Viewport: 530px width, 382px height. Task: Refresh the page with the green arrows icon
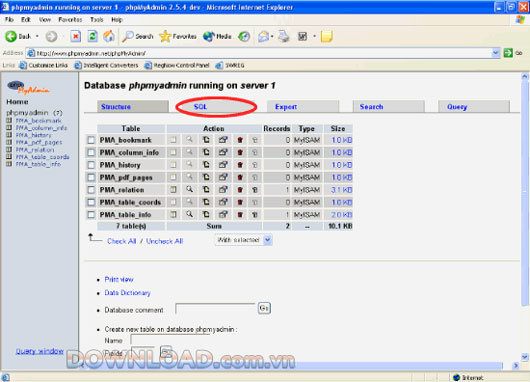click(92, 36)
